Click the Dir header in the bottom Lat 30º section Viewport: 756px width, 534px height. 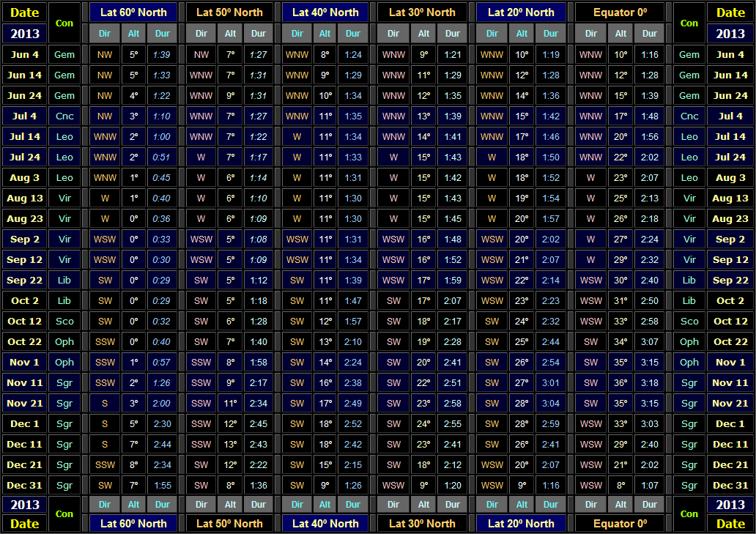(393, 505)
